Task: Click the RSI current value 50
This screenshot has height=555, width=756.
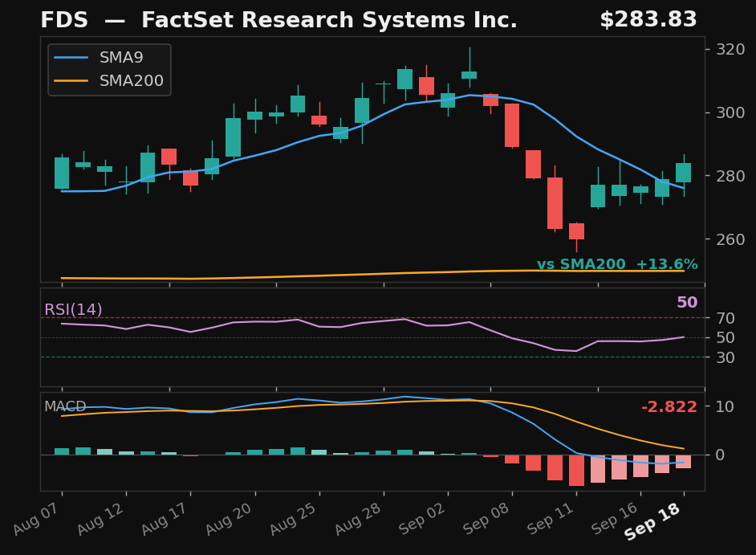Action: 687,303
